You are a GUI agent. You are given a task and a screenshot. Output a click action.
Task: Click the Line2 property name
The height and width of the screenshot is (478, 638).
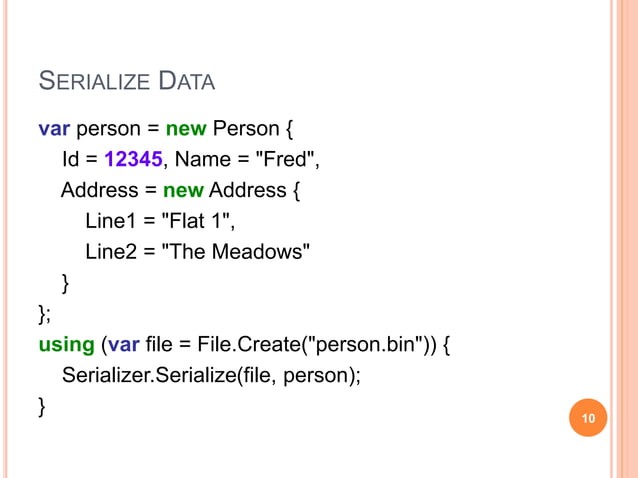pos(111,251)
